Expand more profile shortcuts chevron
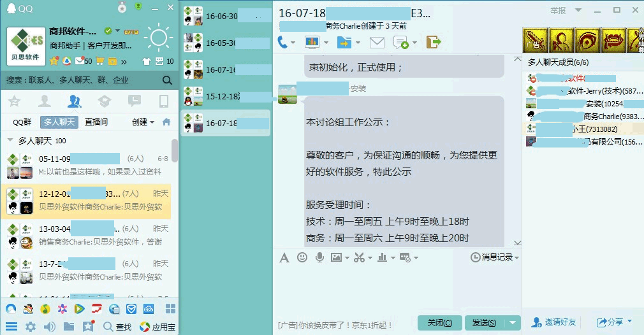 point(124,62)
